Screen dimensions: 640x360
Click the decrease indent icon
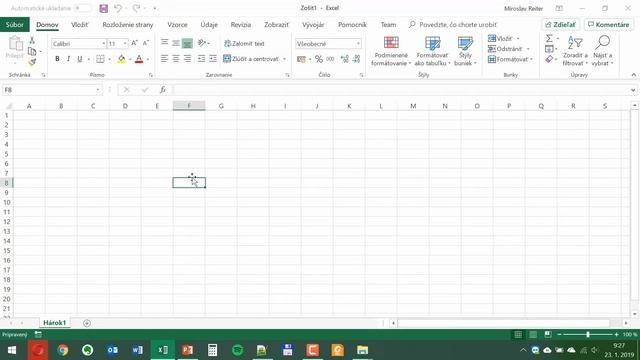tap(201, 59)
